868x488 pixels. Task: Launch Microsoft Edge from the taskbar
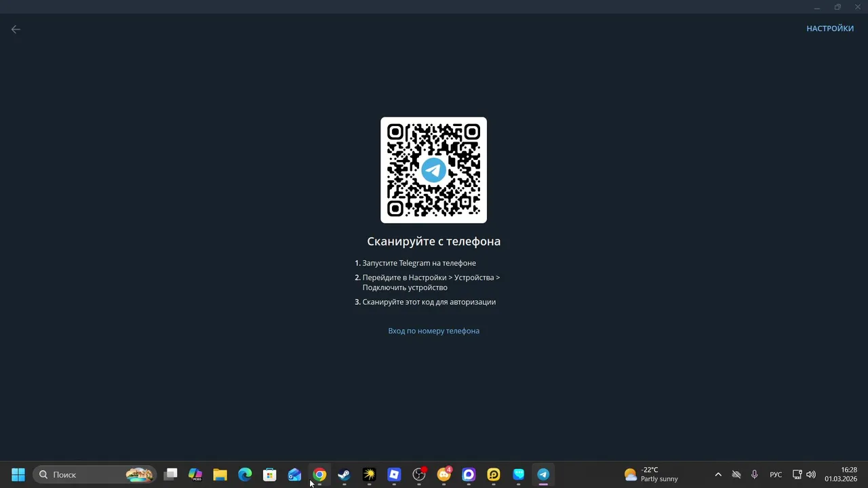[x=245, y=474]
